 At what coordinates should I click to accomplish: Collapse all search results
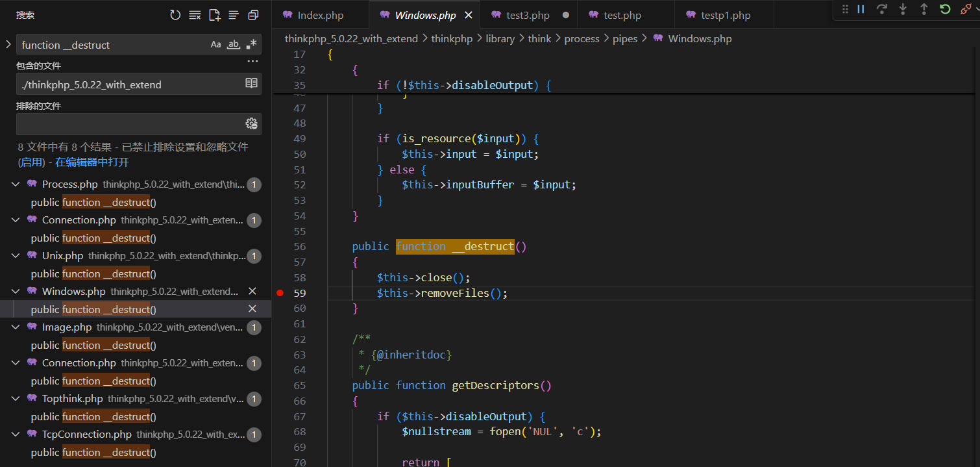click(253, 15)
